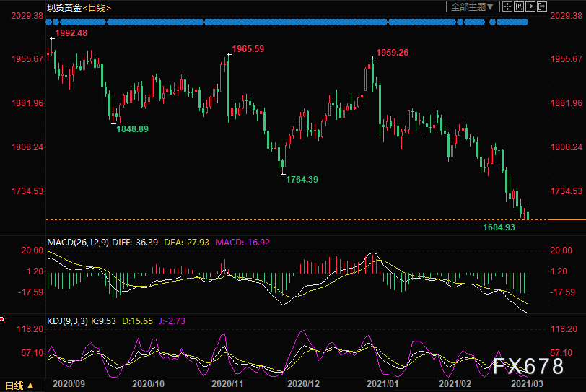Click the right axis 1734.53 price label
This screenshot has width=586, height=392.
pyautogui.click(x=567, y=191)
